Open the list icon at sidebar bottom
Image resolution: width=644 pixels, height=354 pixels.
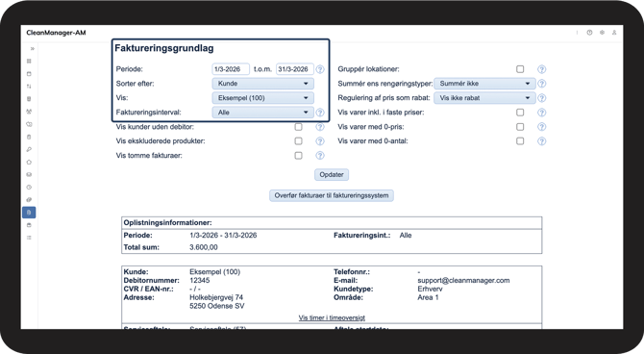click(x=29, y=238)
